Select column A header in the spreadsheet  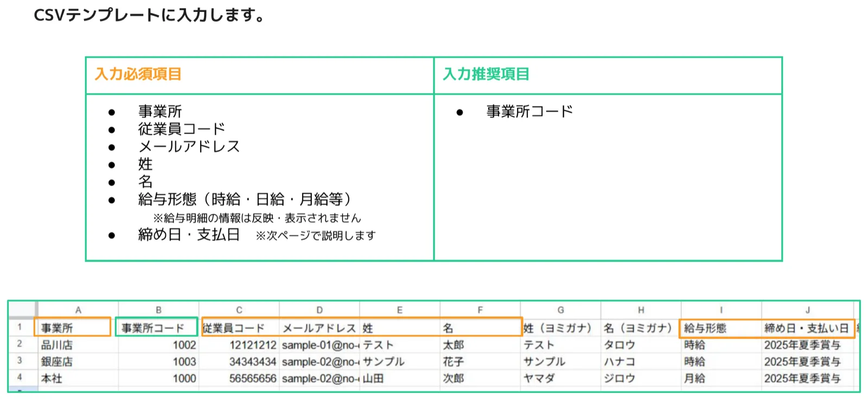click(x=78, y=310)
